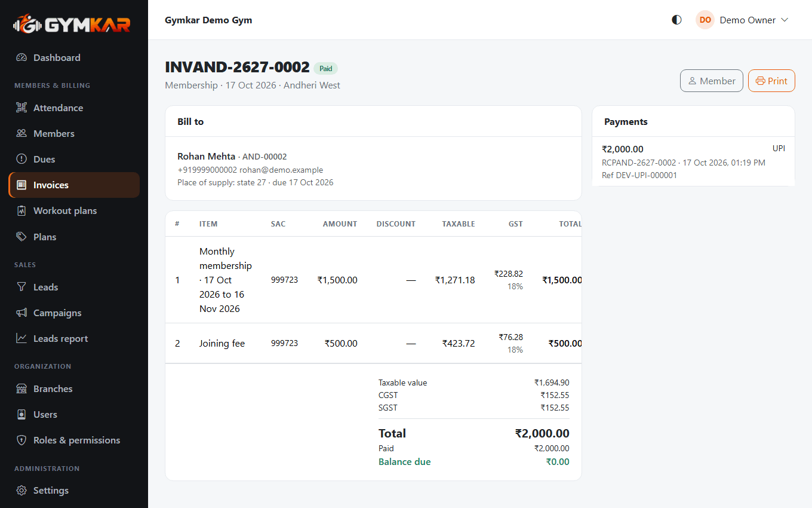Click the Leads report chart icon

pos(21,339)
